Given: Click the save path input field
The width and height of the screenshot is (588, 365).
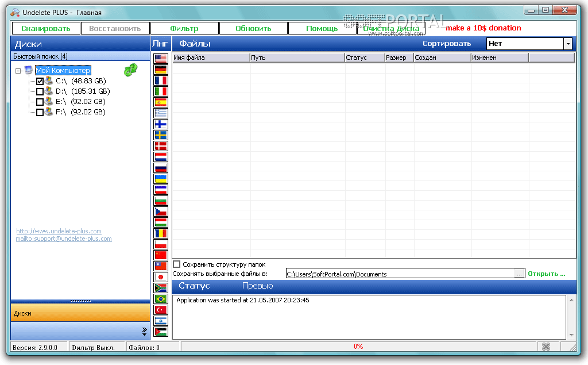Looking at the screenshot, I should (400, 274).
